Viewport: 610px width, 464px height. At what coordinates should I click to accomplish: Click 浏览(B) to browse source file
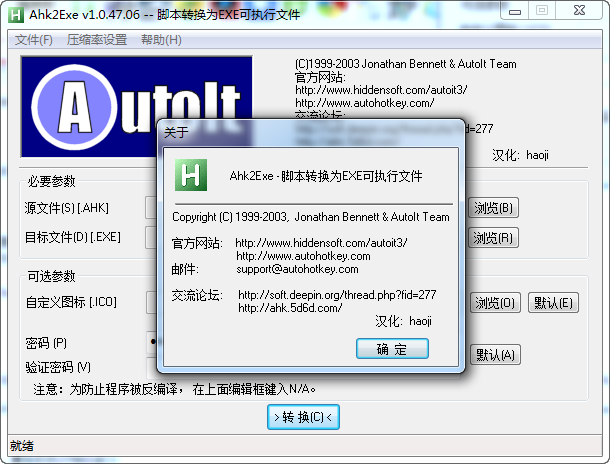point(493,208)
